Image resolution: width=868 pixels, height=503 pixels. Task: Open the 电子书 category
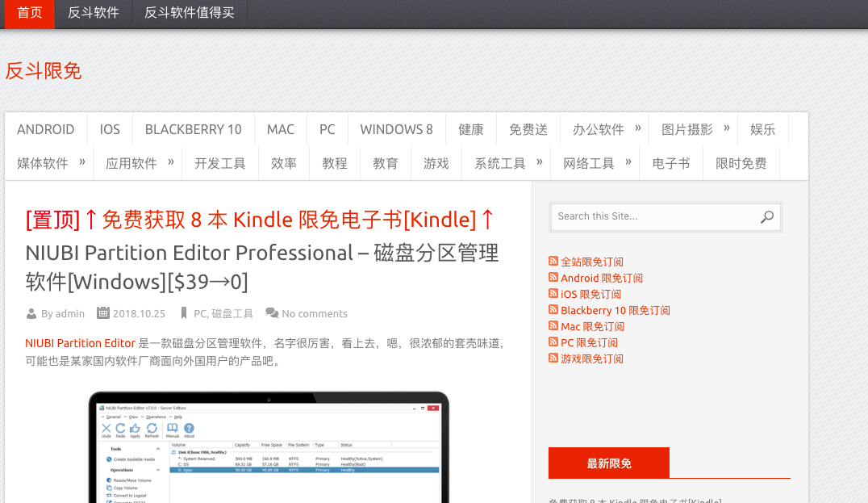(671, 163)
